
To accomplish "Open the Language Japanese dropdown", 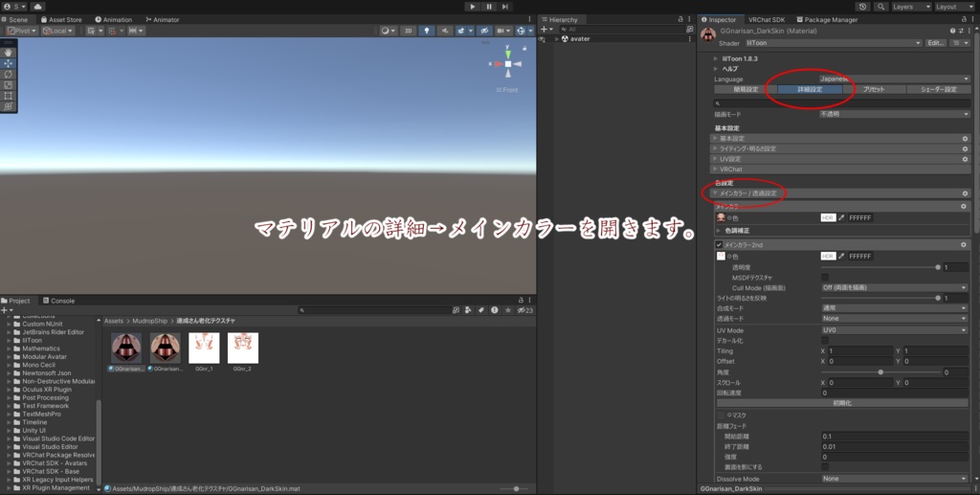I will click(x=895, y=79).
